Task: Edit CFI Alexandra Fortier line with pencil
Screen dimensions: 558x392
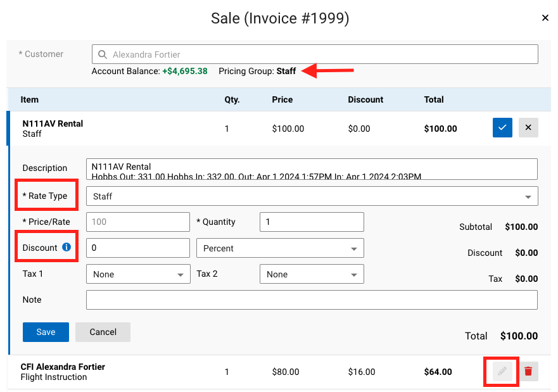Action: [502, 372]
